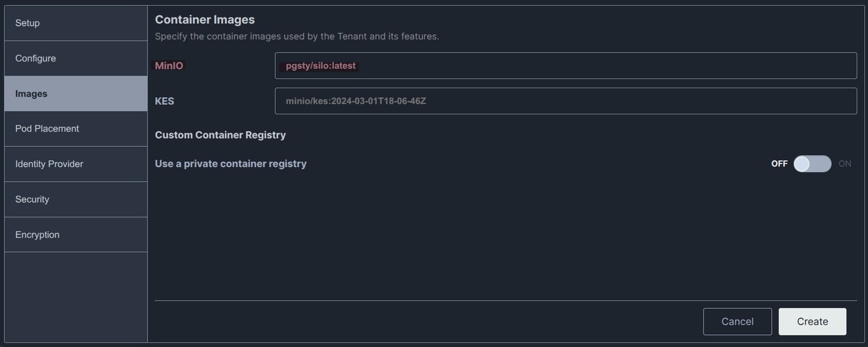
Task: Open Identity Provider settings
Action: [76, 164]
